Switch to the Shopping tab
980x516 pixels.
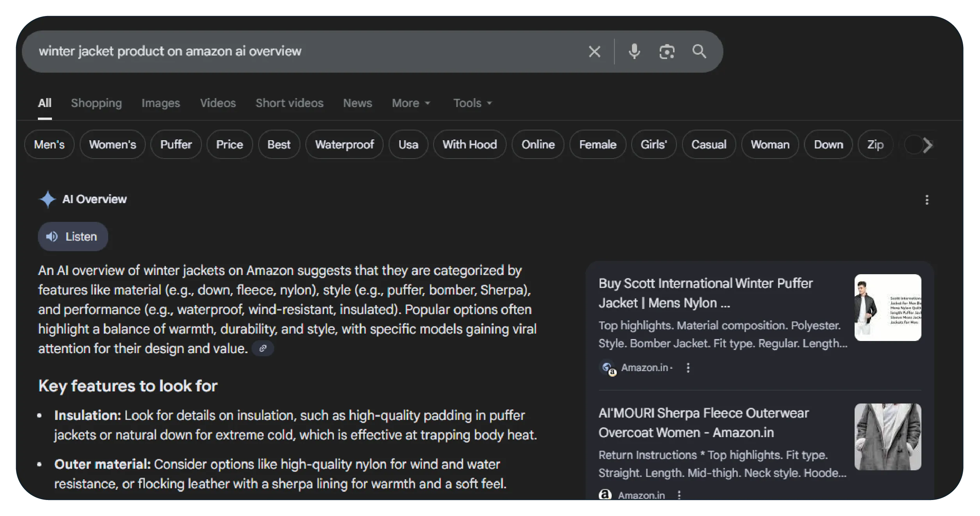(x=96, y=103)
